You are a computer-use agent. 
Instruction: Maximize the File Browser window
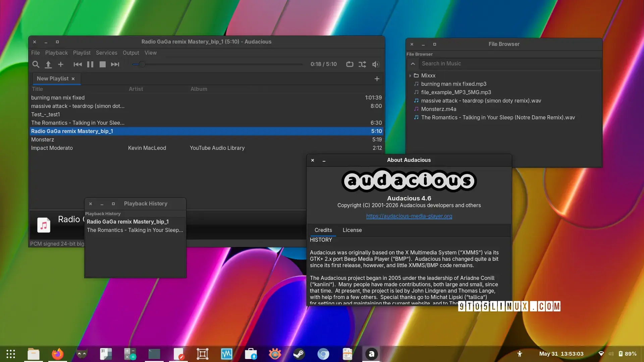[x=435, y=44]
